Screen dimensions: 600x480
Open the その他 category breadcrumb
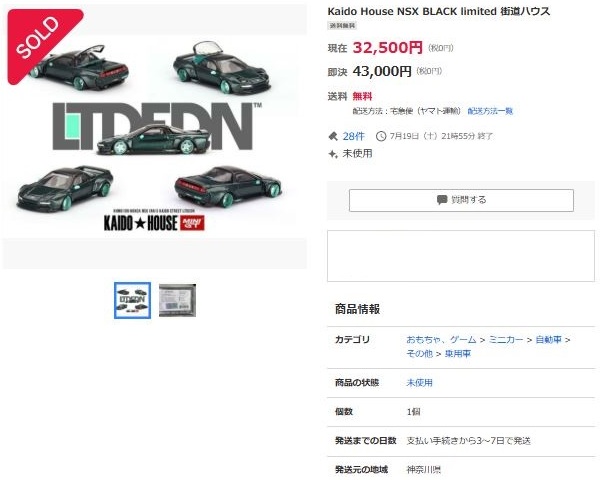point(419,353)
